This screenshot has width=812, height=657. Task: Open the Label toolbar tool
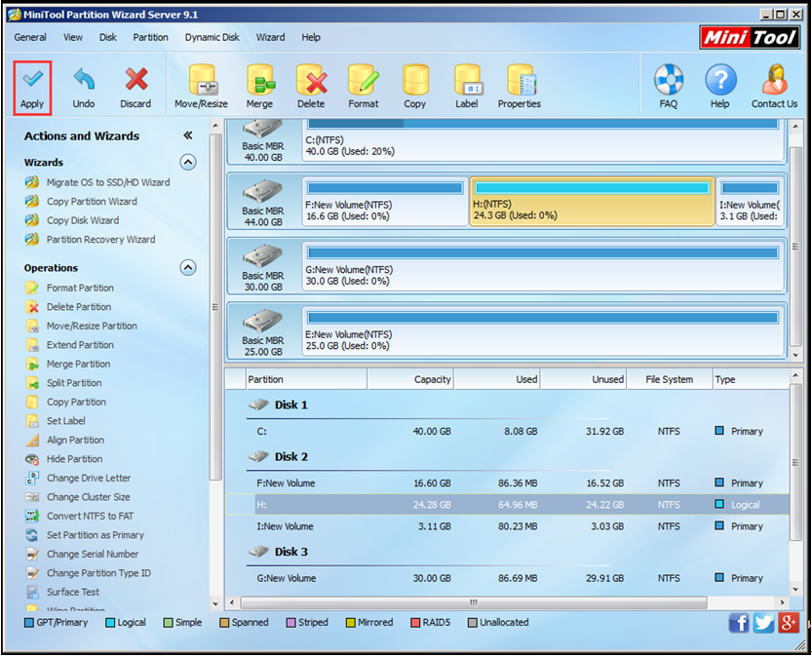467,87
